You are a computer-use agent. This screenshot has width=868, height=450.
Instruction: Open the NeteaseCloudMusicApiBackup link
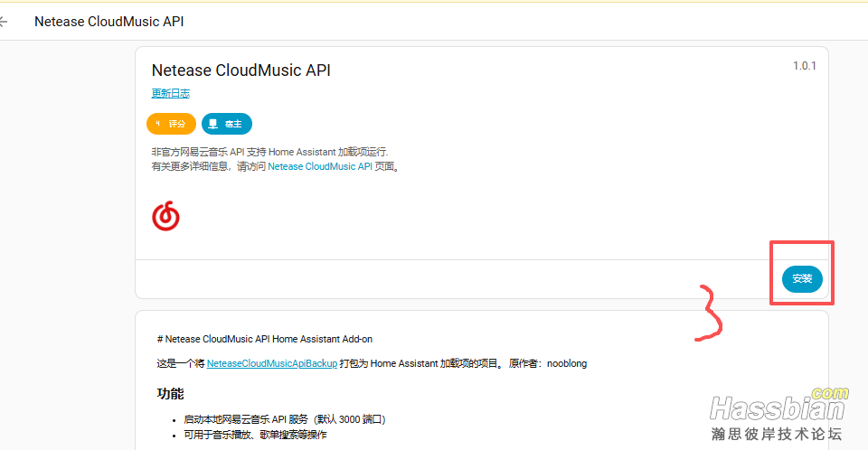tap(272, 363)
